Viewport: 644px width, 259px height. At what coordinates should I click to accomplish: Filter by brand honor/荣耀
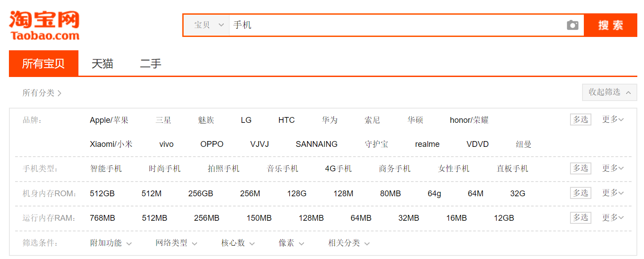(469, 120)
